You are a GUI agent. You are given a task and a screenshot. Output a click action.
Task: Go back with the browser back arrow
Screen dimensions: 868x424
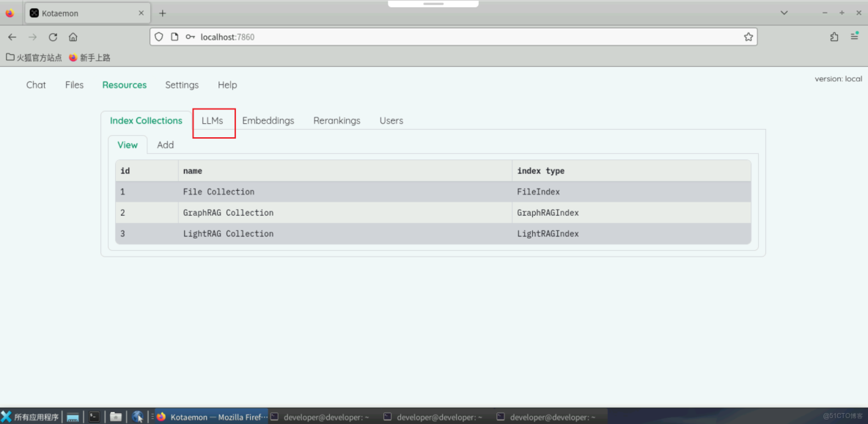click(x=12, y=37)
